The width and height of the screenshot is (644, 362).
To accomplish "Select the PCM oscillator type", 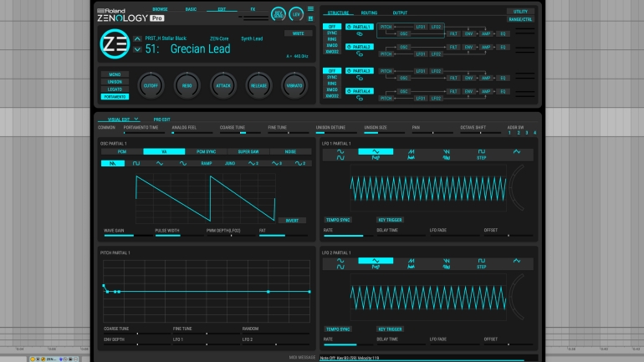I will pos(122,152).
